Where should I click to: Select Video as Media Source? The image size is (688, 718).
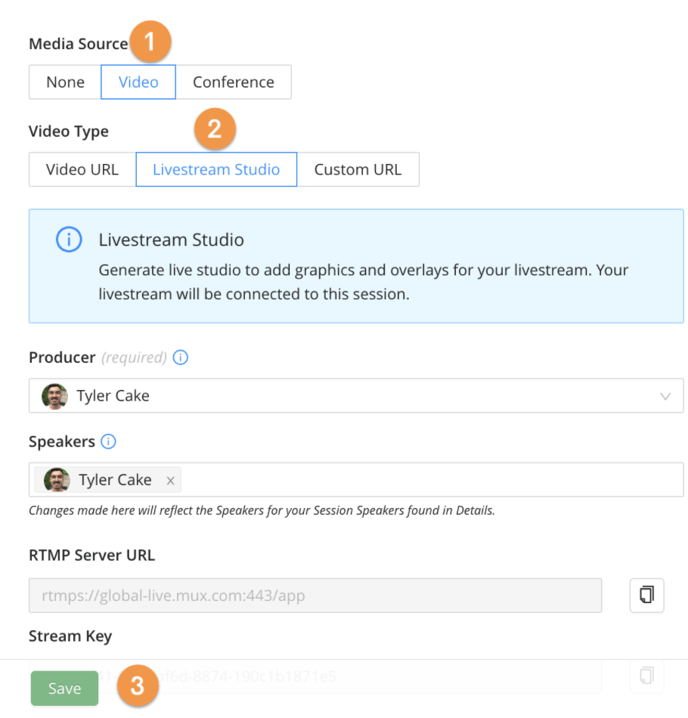tap(138, 82)
